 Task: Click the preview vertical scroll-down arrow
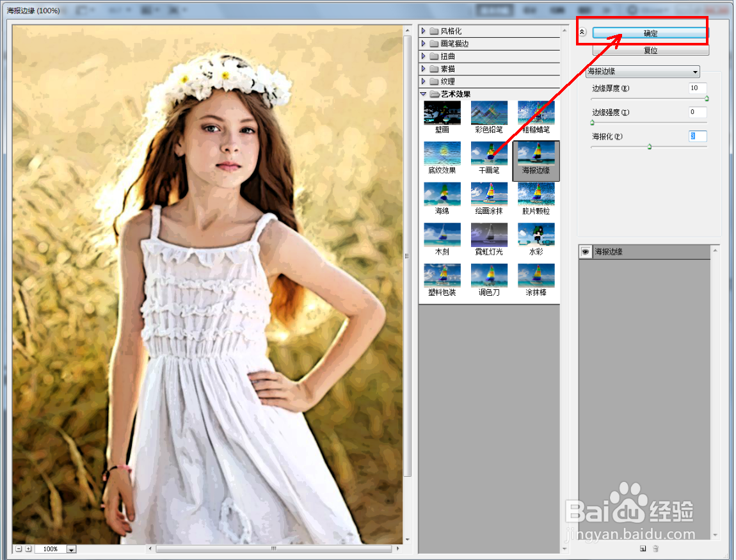(x=408, y=540)
